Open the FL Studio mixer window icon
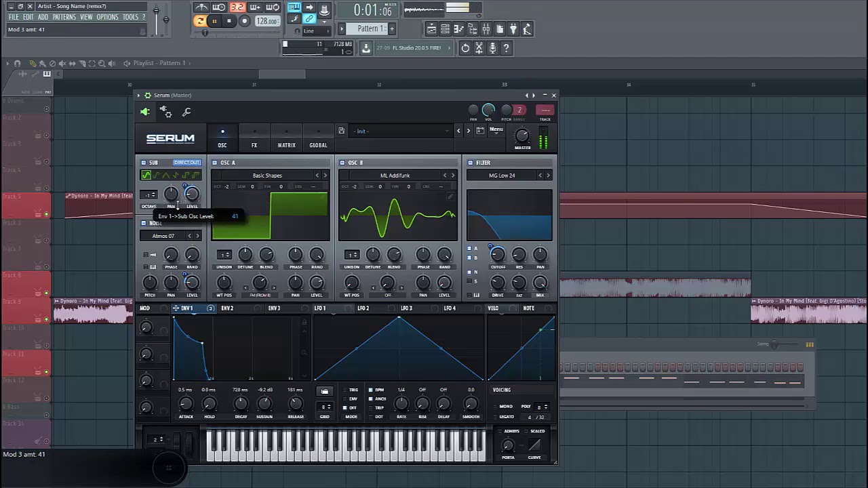 point(486,29)
